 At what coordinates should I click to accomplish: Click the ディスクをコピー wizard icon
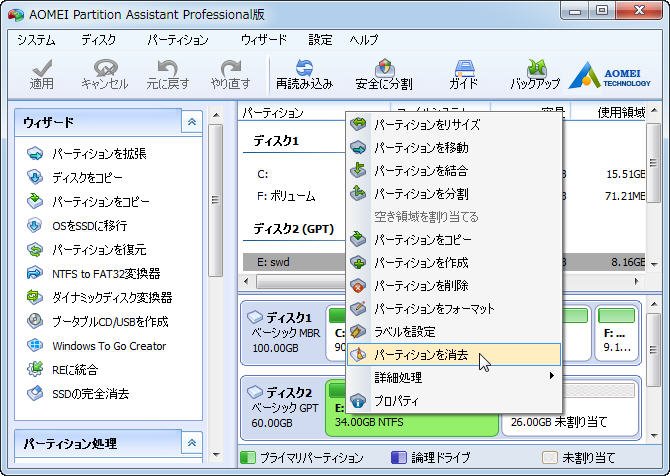pos(35,177)
